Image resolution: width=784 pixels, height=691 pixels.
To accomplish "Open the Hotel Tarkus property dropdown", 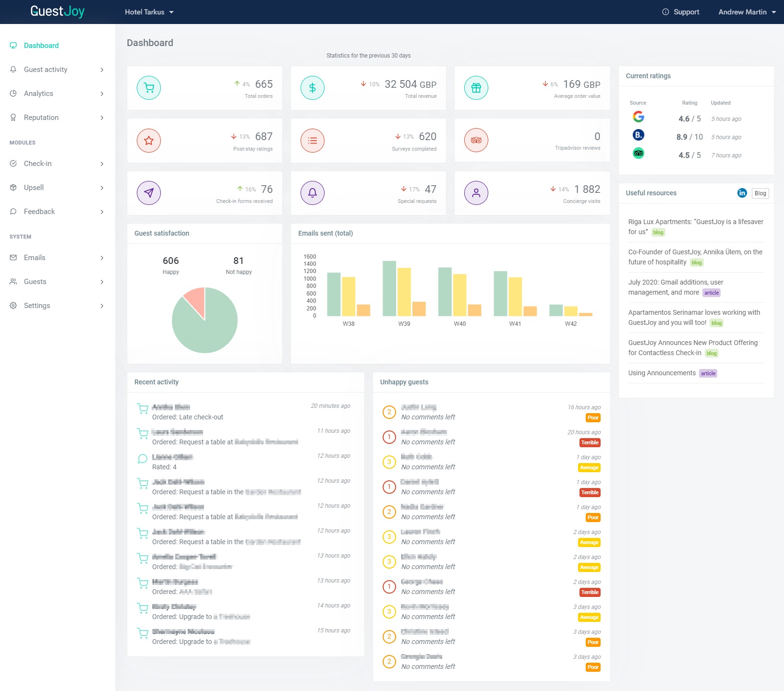I will [x=149, y=12].
